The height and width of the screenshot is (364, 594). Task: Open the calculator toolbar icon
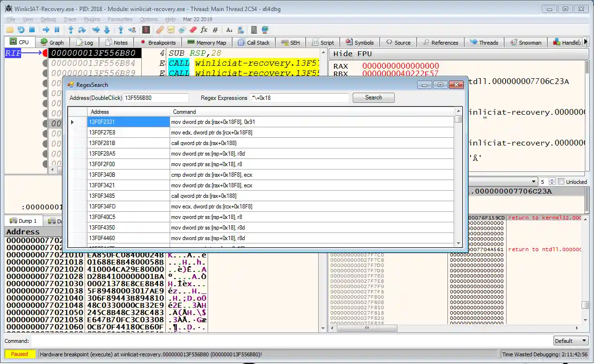pyautogui.click(x=254, y=30)
